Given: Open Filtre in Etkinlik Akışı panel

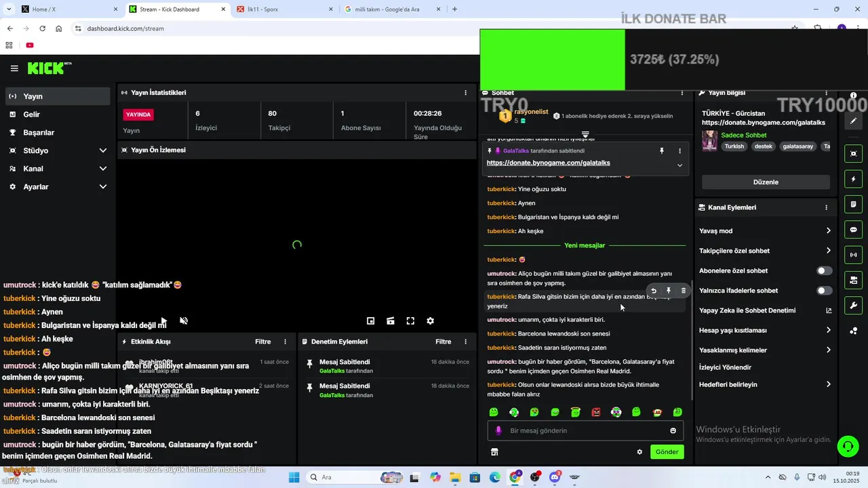Looking at the screenshot, I should (x=263, y=342).
